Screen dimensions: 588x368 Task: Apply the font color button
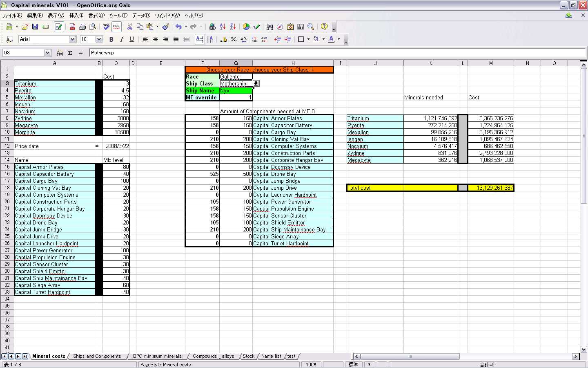pyautogui.click(x=331, y=39)
